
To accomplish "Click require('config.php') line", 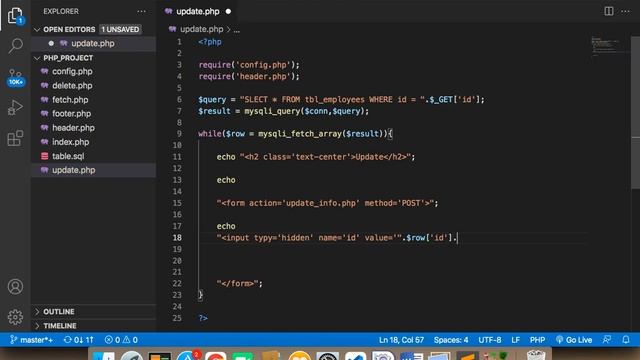I will tap(249, 65).
